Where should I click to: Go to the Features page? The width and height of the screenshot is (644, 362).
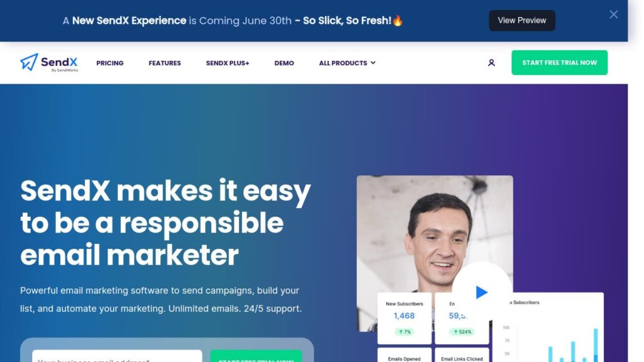point(165,63)
